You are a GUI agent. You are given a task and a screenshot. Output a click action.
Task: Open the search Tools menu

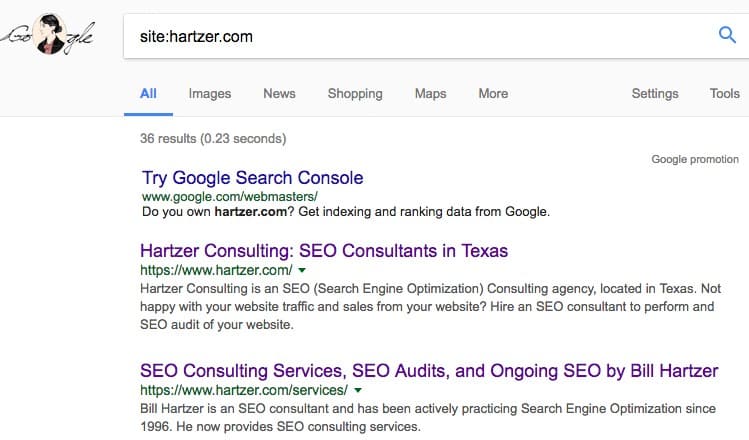point(724,94)
